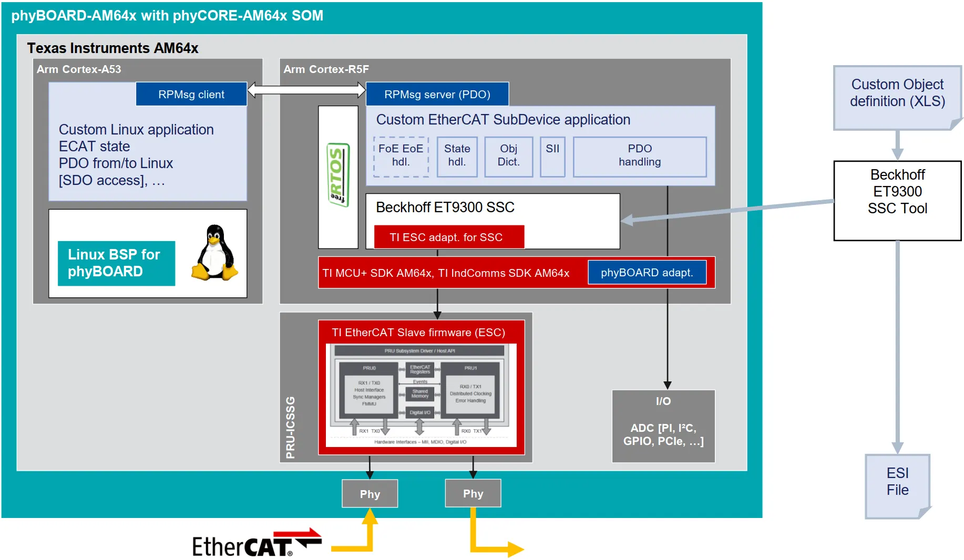
Task: Click the PDO handling block
Action: (x=639, y=156)
